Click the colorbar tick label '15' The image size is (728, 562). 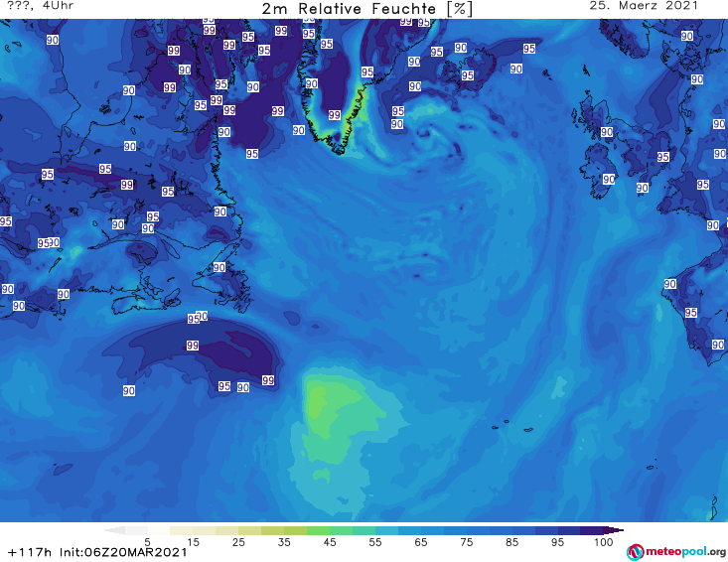[x=193, y=542]
